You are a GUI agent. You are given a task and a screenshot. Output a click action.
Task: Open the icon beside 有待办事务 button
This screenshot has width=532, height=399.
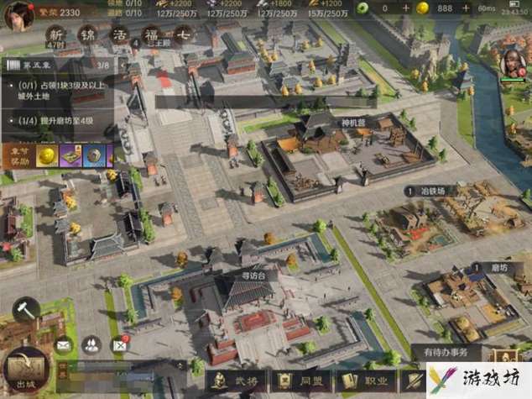(505, 355)
